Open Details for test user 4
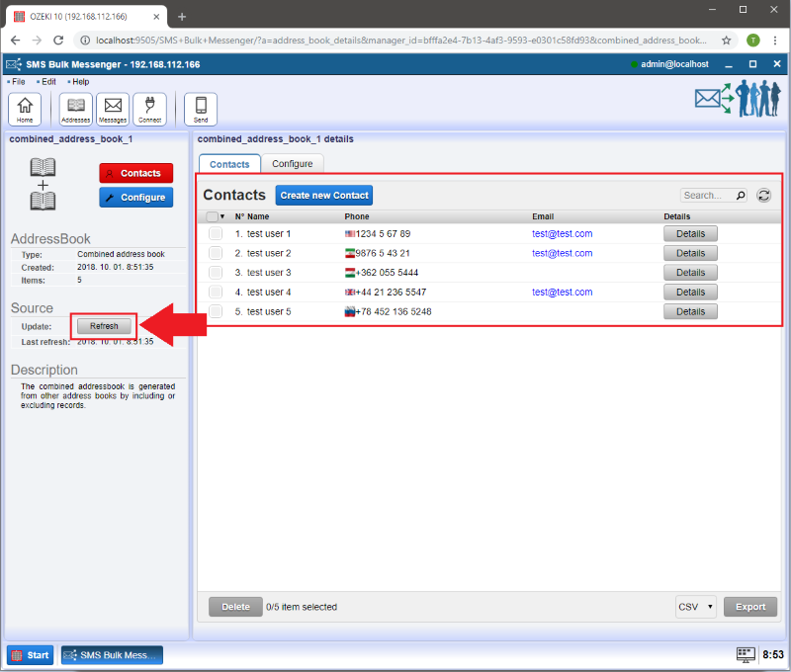Screen dimensions: 791x672 click(x=690, y=293)
